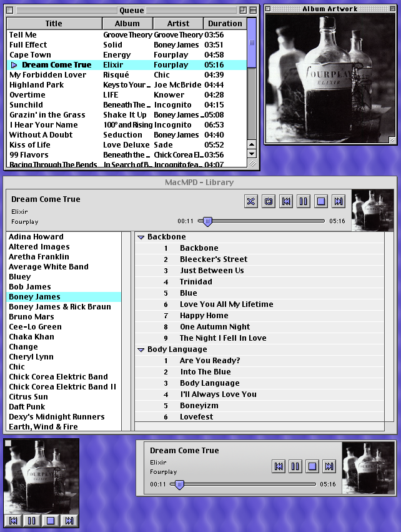Click the mini player seek slider thumb
Image resolution: width=401 pixels, height=532 pixels.
click(179, 485)
